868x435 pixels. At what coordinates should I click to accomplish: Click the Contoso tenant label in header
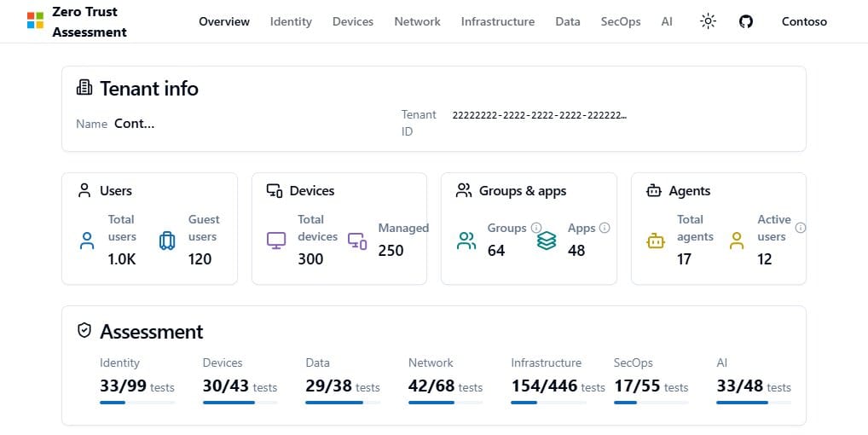(804, 21)
